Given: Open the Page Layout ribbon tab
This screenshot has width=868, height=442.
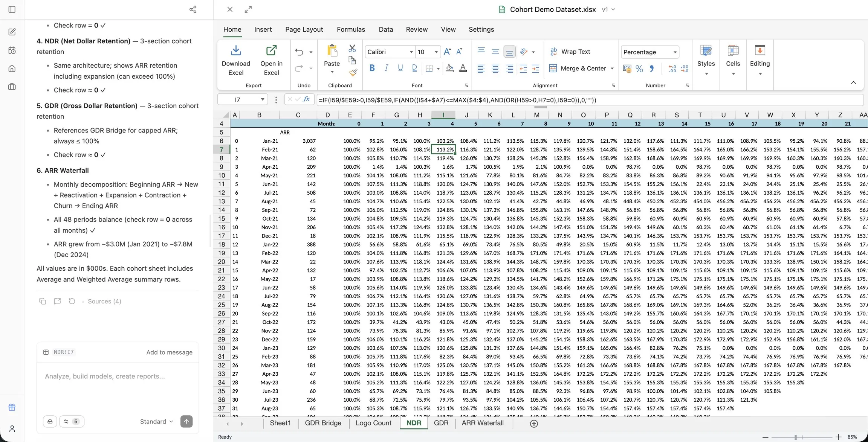Looking at the screenshot, I should 304,29.
